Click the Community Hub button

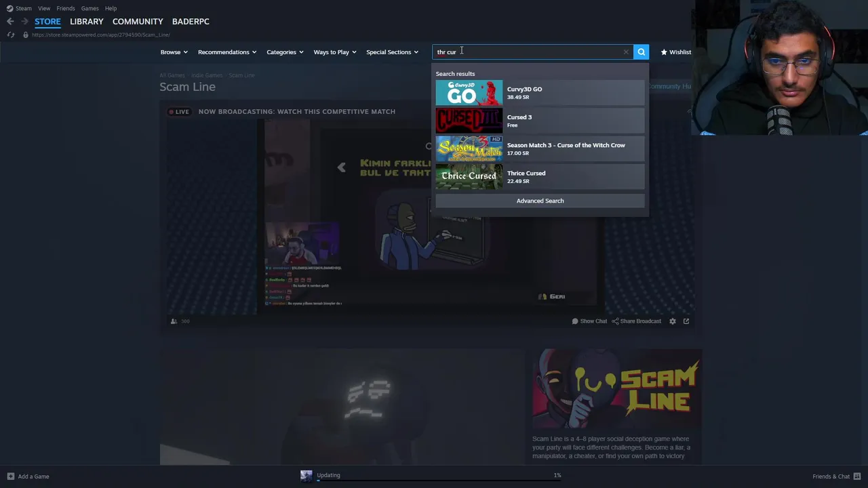pos(671,86)
